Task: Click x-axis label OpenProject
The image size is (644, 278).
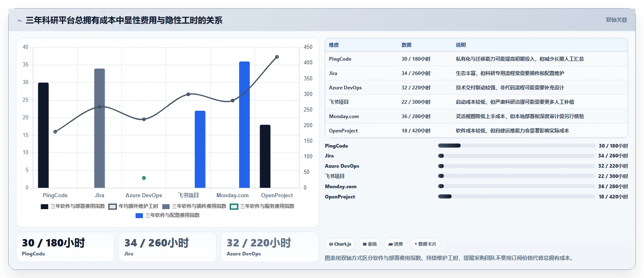Action: tap(277, 196)
